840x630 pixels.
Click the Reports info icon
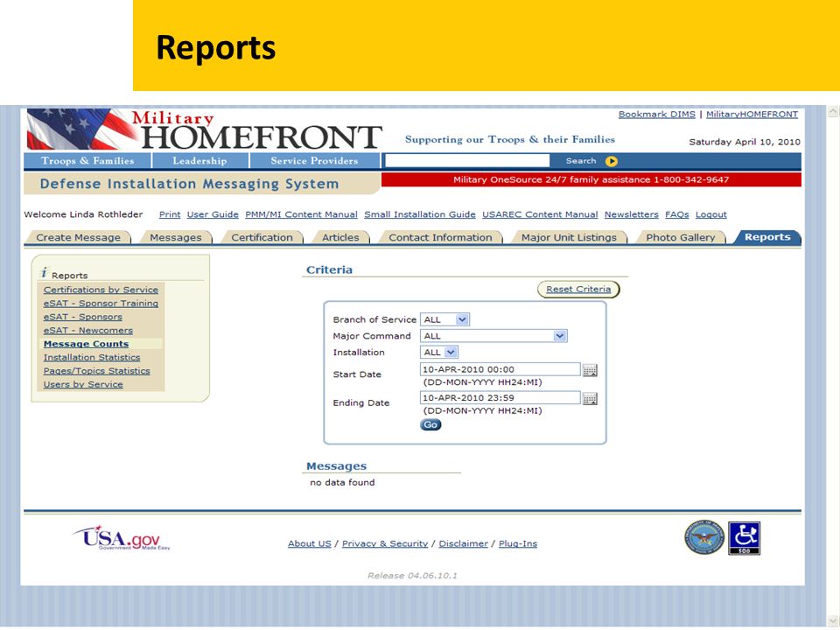pos(45,273)
